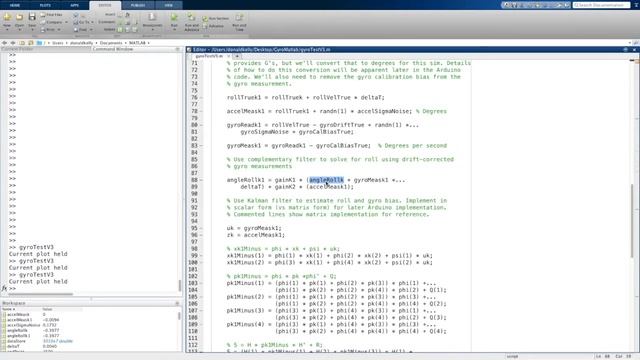Viewport: 640px width, 360px height.
Task: Click the up-one-level folder icon
Action: [x=22, y=42]
